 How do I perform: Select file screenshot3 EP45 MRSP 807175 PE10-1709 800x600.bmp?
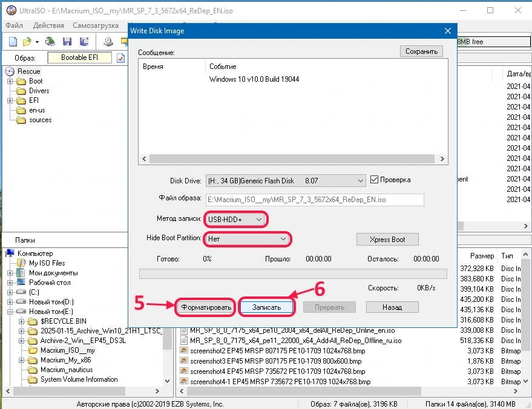276,361
